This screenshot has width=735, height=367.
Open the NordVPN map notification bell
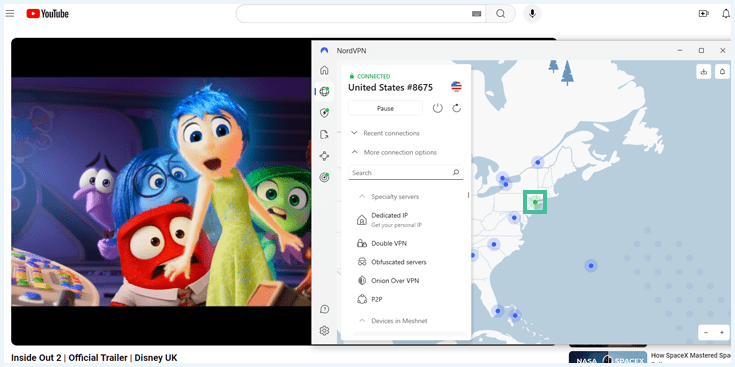tap(722, 72)
